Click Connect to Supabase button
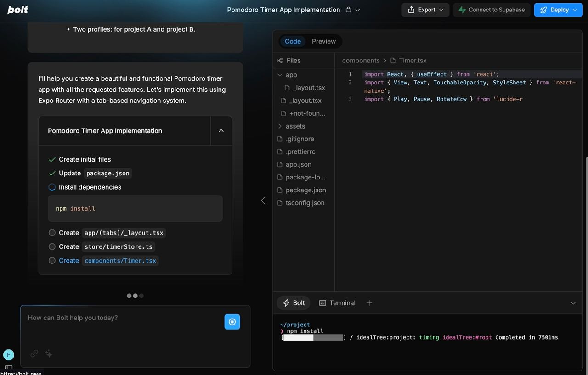The image size is (588, 375). point(492,10)
